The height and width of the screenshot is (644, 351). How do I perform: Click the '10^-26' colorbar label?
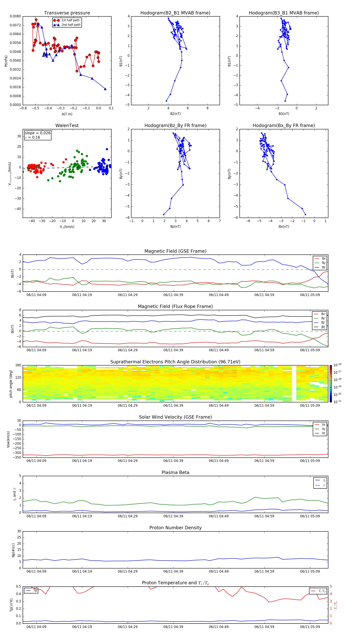(337, 365)
